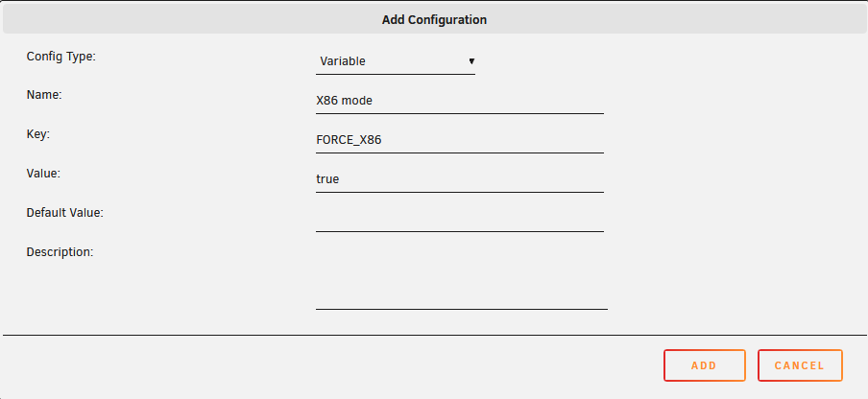Place cursor right after the word true
This screenshot has height=399, width=868.
click(x=339, y=179)
